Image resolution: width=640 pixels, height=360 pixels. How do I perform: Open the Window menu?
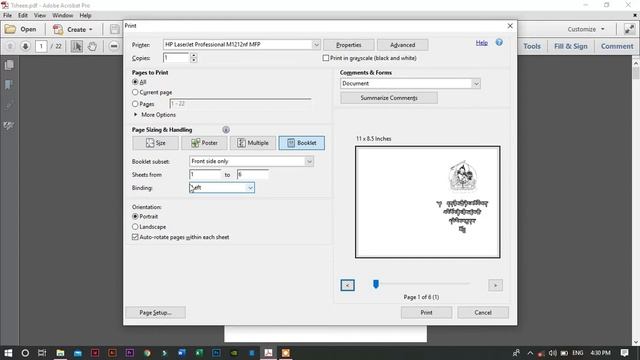pos(62,16)
